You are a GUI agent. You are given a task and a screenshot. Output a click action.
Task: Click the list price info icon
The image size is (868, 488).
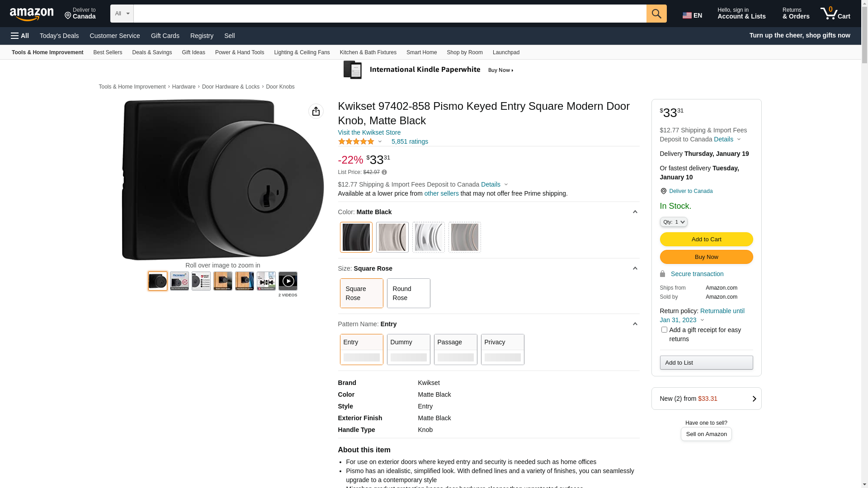(384, 172)
